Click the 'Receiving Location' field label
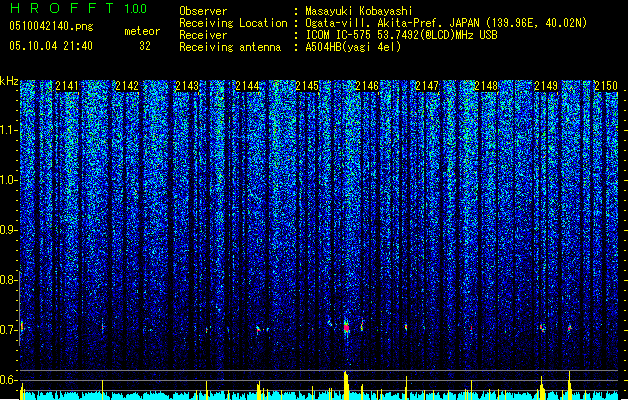Screen dimensions: 629x400 [233, 23]
